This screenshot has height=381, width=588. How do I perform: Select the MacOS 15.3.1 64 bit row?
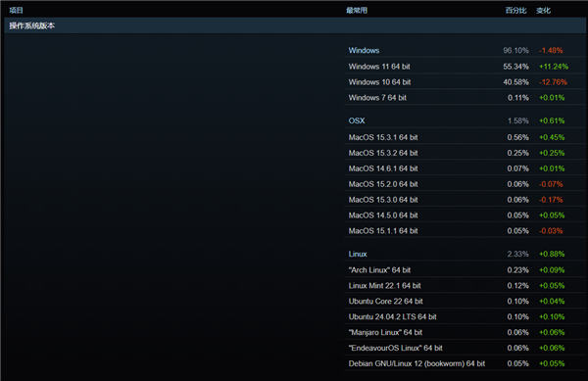465,137
